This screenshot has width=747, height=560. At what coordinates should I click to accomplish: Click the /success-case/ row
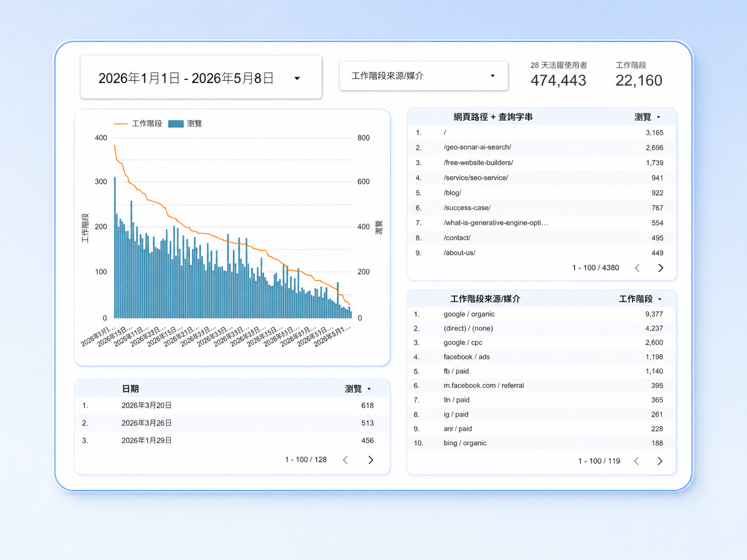coord(542,208)
